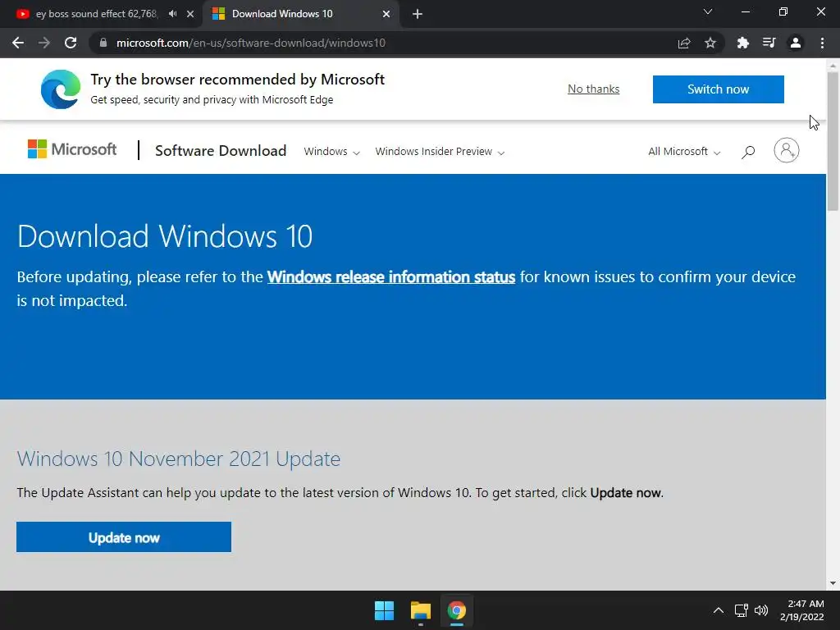Click the Microsoft logo

coord(72,149)
